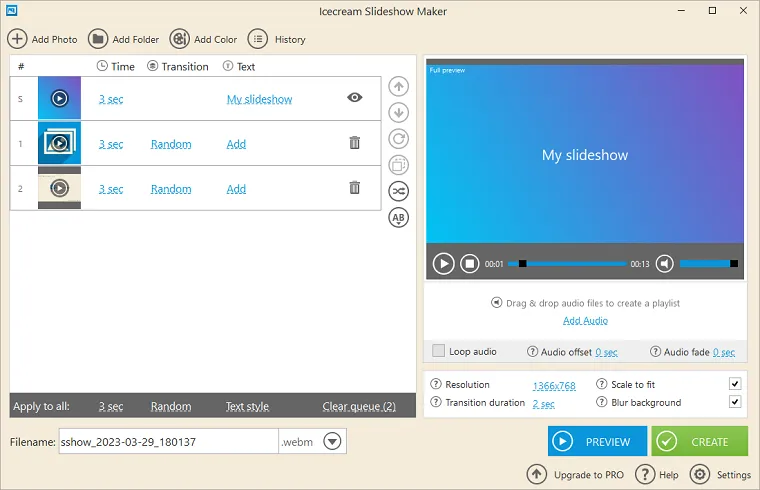Open the .webm file format dropdown
The width and height of the screenshot is (760, 490).
[x=332, y=442]
